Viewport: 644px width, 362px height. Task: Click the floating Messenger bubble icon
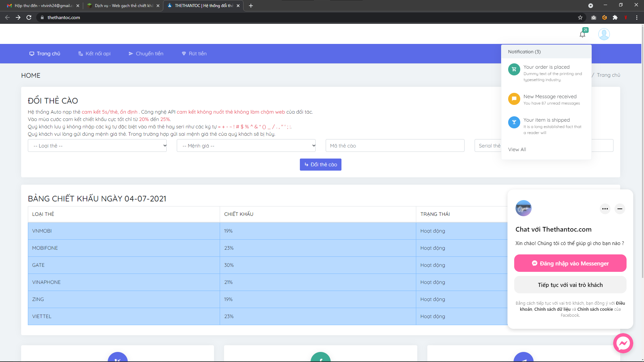coord(623,343)
